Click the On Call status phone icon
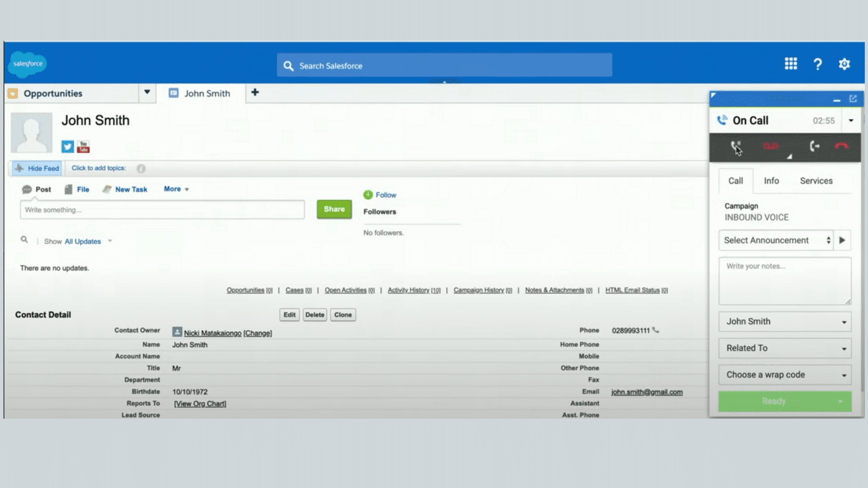868x488 pixels. (722, 120)
